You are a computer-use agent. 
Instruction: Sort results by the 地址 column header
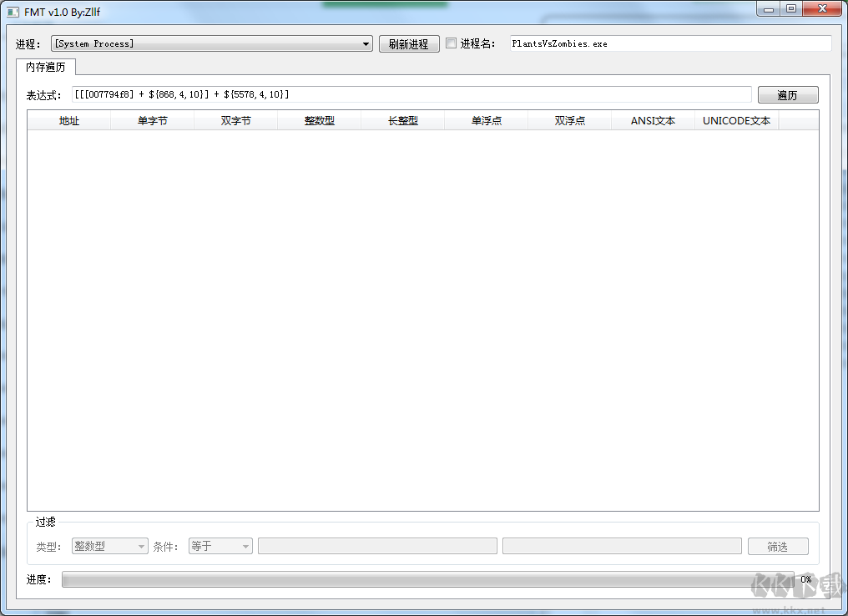coord(67,120)
